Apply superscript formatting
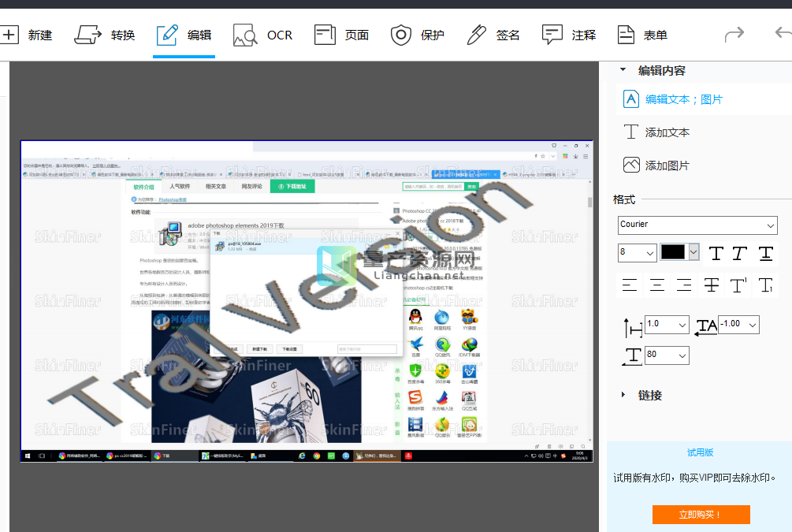 pos(738,285)
